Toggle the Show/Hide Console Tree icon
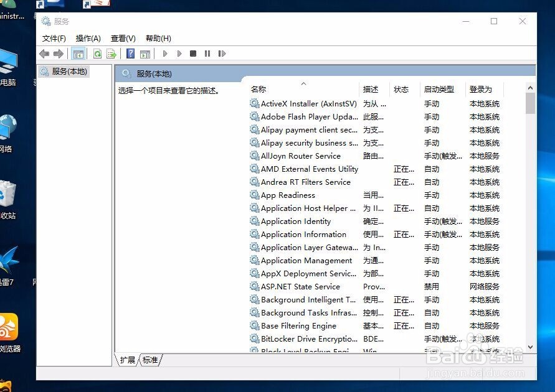The height and width of the screenshot is (392, 555). (78, 54)
